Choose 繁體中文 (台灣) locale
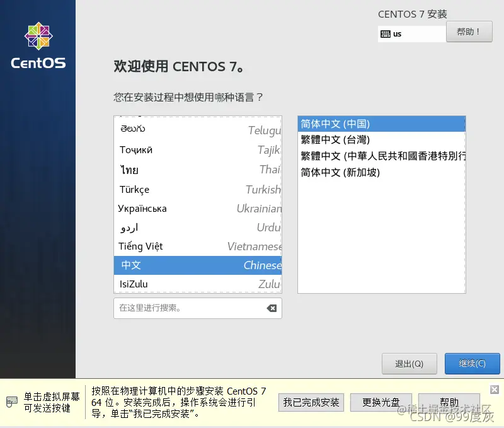504x428 pixels. coord(382,139)
